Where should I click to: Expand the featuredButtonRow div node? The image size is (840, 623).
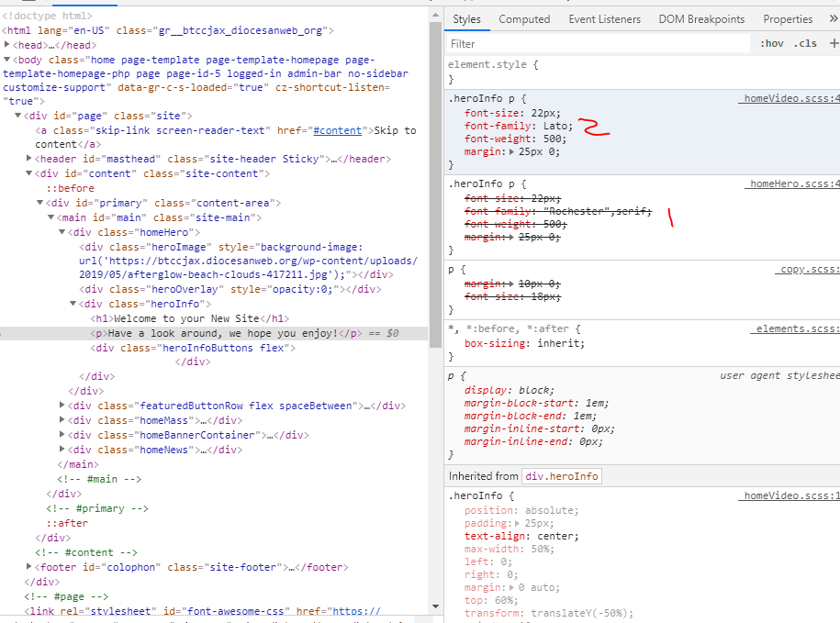pos(62,406)
